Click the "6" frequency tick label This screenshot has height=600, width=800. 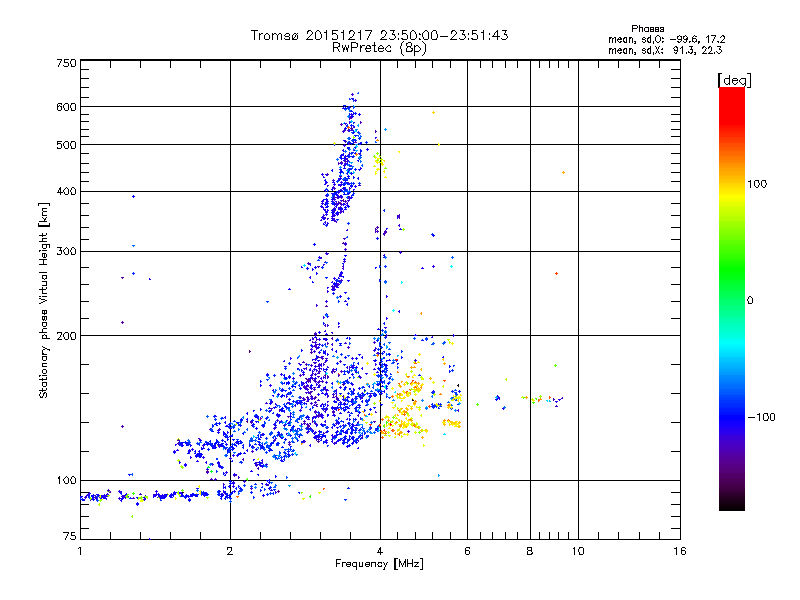467,551
